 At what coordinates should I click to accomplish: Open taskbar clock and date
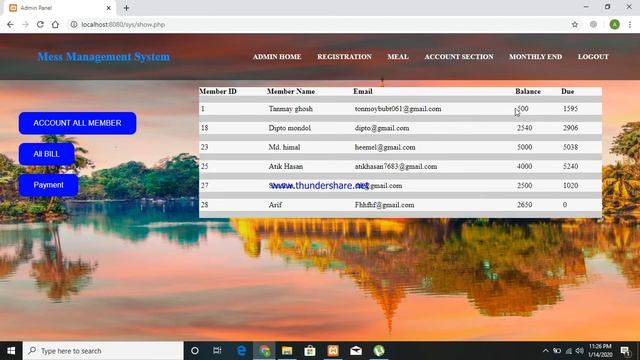point(600,351)
